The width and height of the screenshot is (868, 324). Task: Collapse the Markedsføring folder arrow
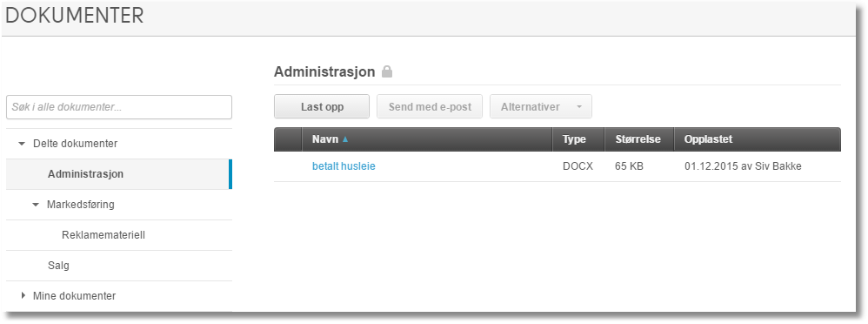click(x=36, y=205)
